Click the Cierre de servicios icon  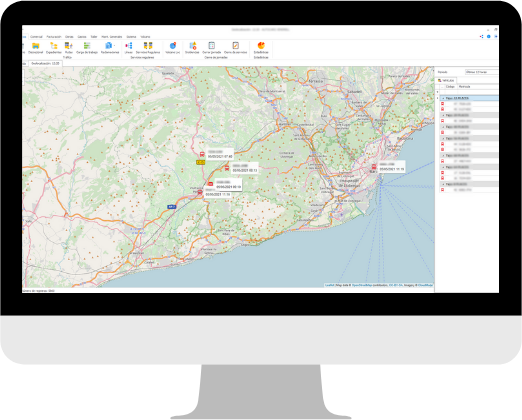tap(235, 46)
